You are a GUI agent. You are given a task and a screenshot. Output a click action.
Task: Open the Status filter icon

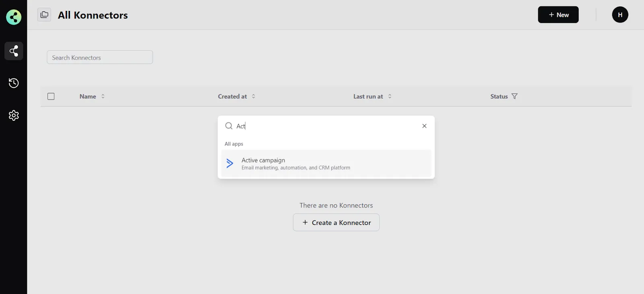pos(514,96)
